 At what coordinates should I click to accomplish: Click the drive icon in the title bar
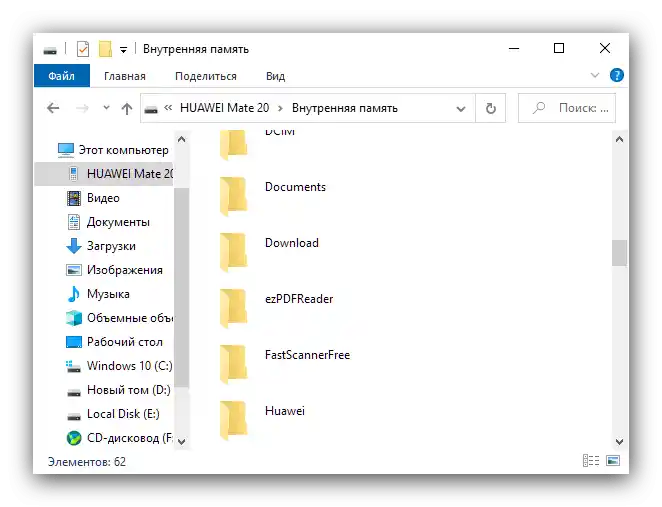tap(50, 51)
